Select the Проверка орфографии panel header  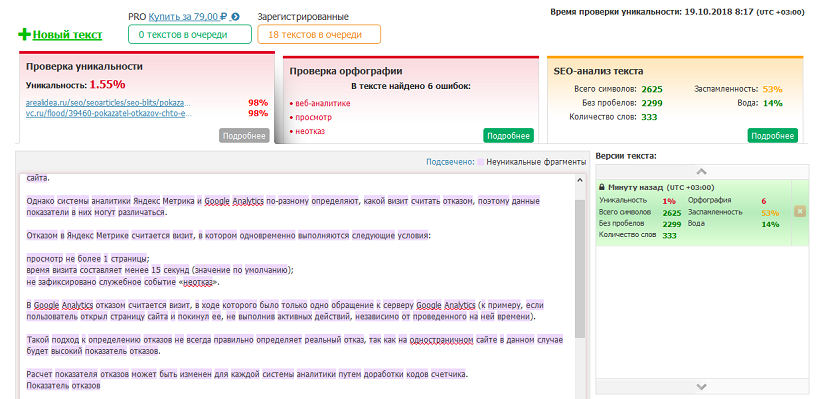[346, 71]
